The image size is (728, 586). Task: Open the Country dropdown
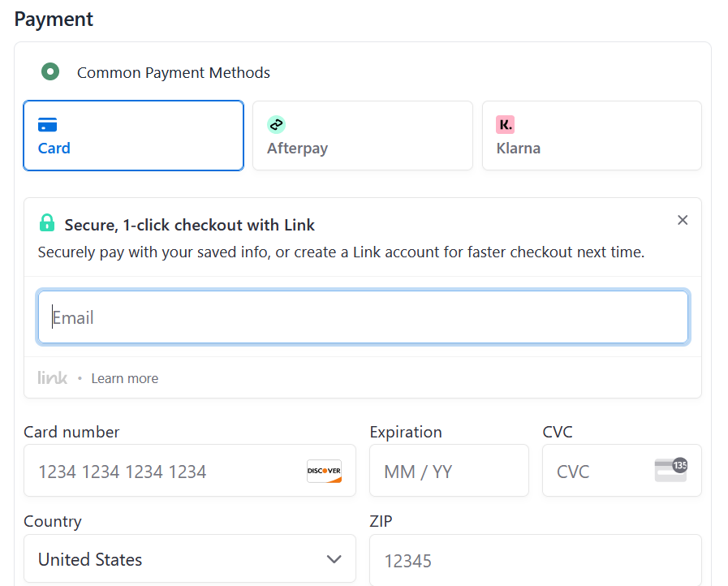pyautogui.click(x=190, y=559)
